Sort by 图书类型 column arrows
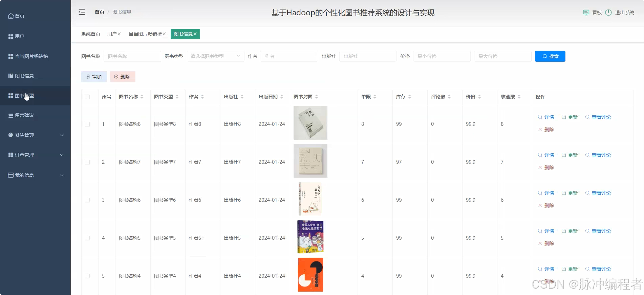 pos(177,97)
